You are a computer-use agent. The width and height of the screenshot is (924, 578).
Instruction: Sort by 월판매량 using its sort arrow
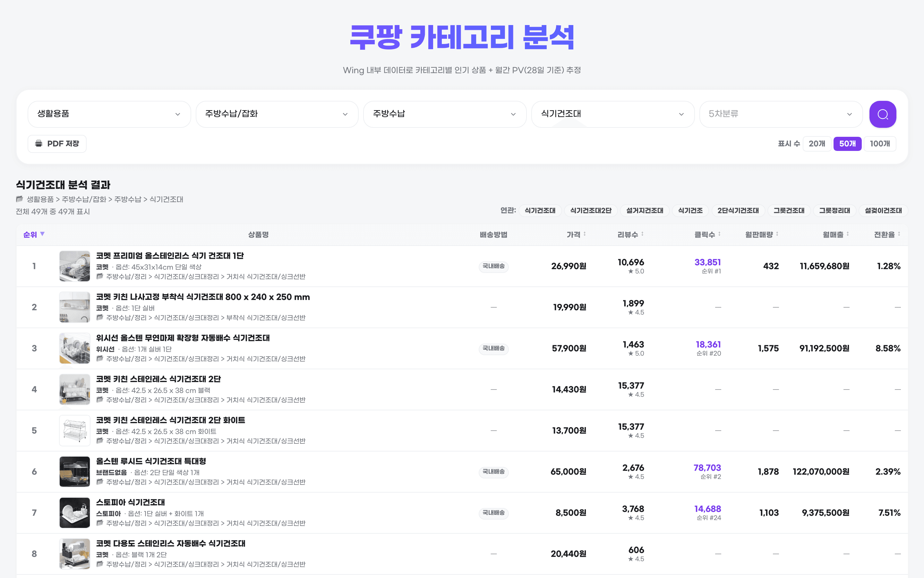[777, 234]
